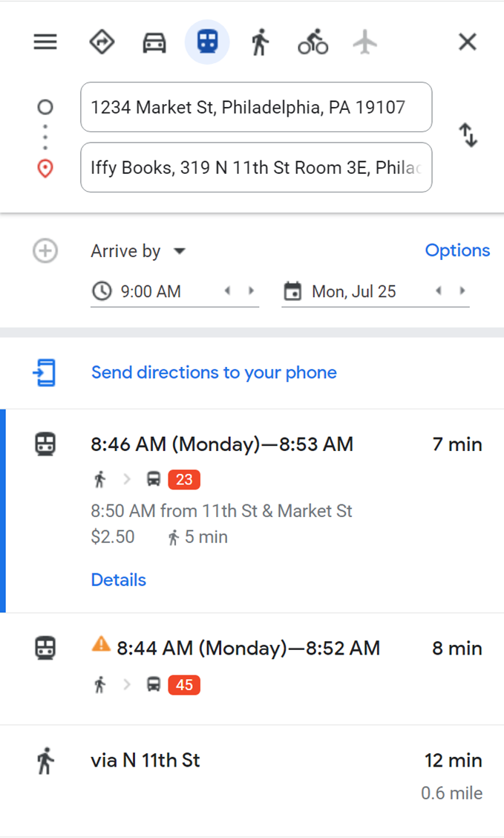Viewport: 504px width, 838px height.
Task: Select the transit travel mode
Action: click(x=207, y=42)
